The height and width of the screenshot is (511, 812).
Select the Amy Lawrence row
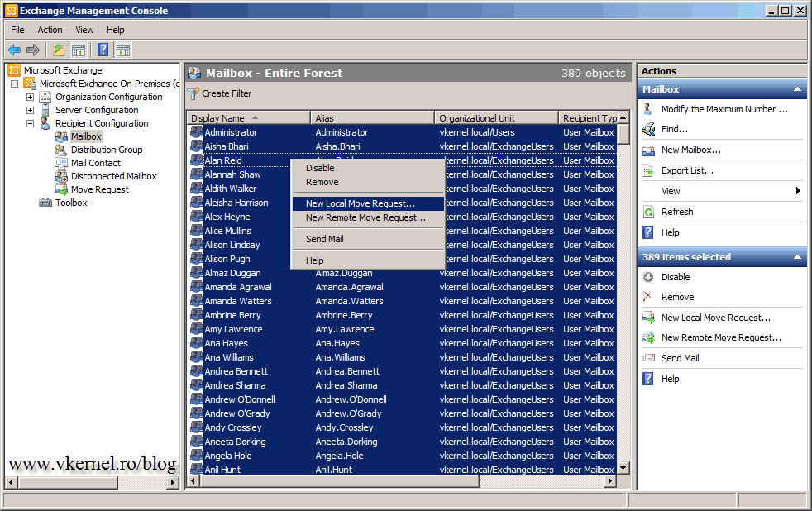tap(402, 329)
